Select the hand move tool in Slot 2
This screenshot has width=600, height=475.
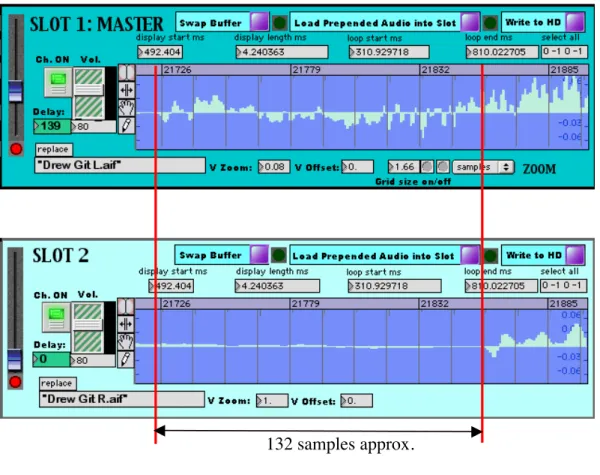(x=126, y=341)
